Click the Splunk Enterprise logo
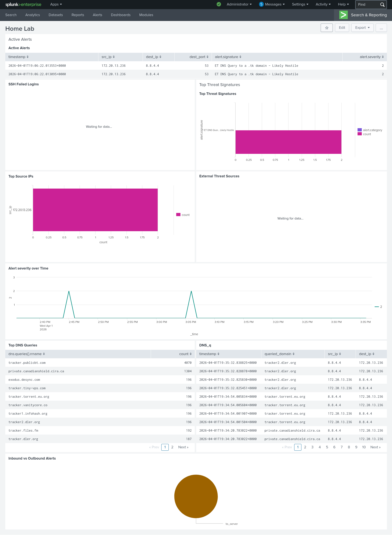 coord(23,4)
